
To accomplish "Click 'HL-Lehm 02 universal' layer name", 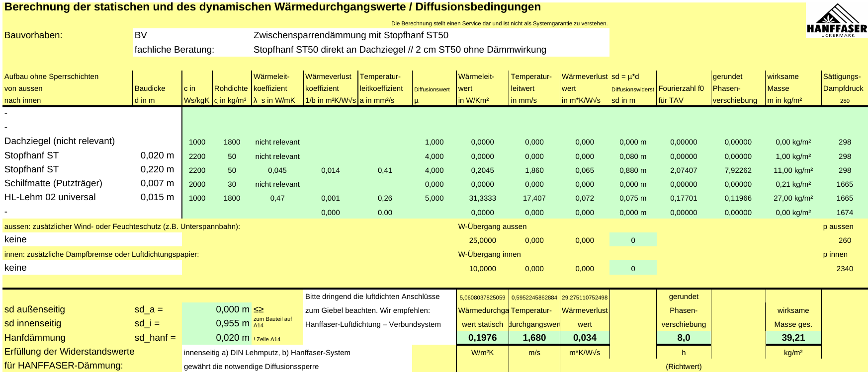I will 50,197.
